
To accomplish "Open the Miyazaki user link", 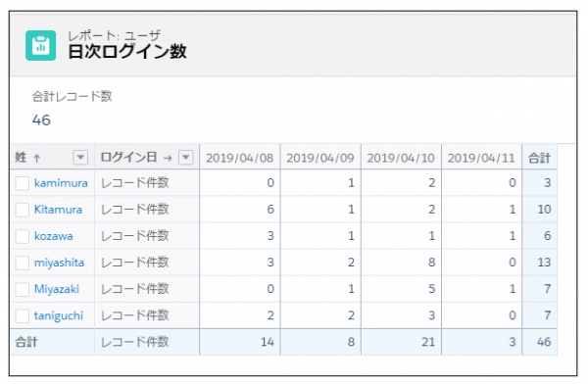I will coord(57,289).
